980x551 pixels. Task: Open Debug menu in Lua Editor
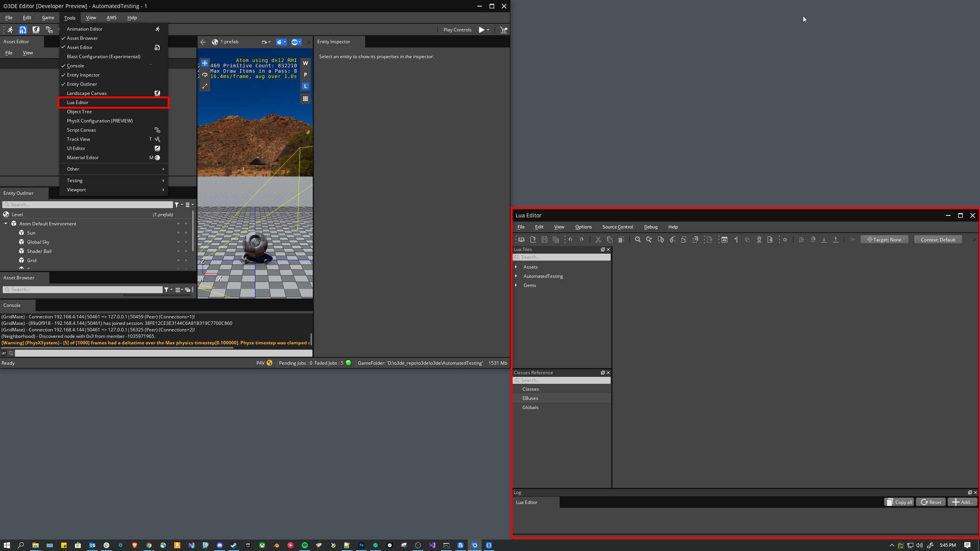pos(650,227)
